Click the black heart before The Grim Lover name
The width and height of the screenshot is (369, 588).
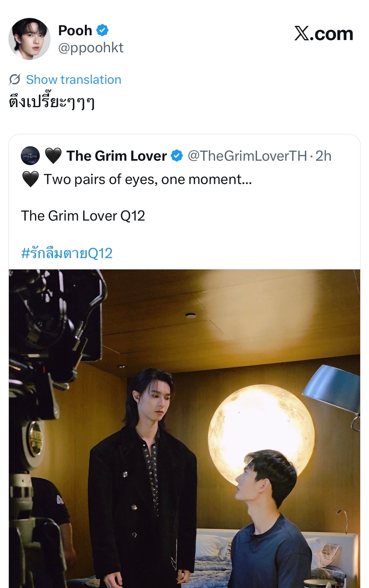coord(53,156)
